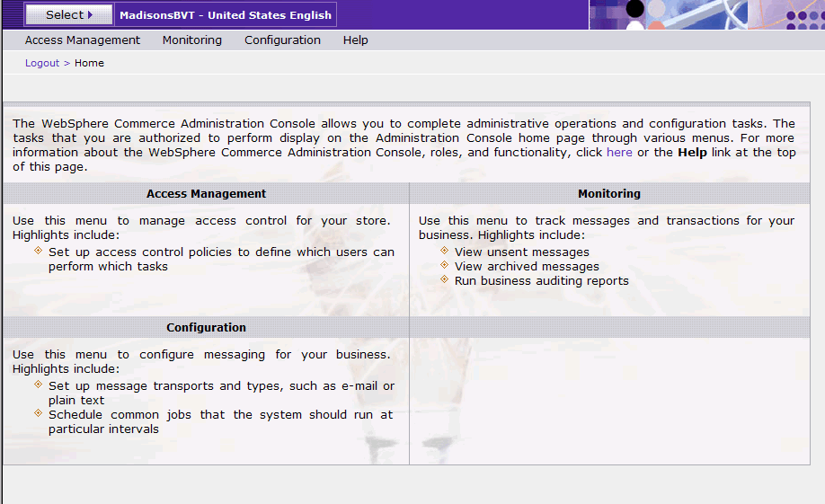Screen dimensions: 825x504
Task: Click the MadisonsBVT - United States English label
Action: [226, 14]
